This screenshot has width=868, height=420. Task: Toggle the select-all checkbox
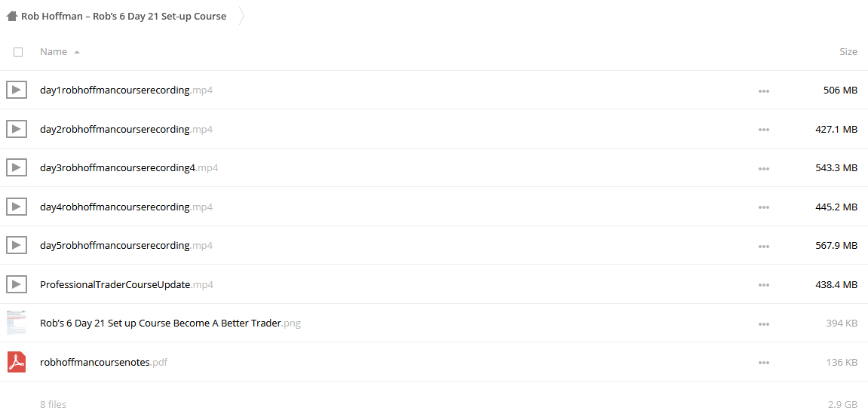(x=18, y=52)
